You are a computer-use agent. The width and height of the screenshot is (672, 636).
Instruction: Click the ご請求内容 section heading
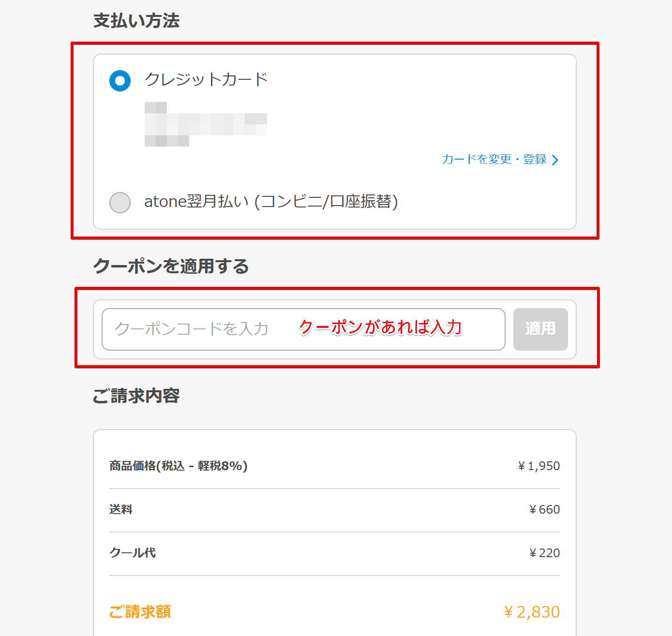[x=136, y=396]
